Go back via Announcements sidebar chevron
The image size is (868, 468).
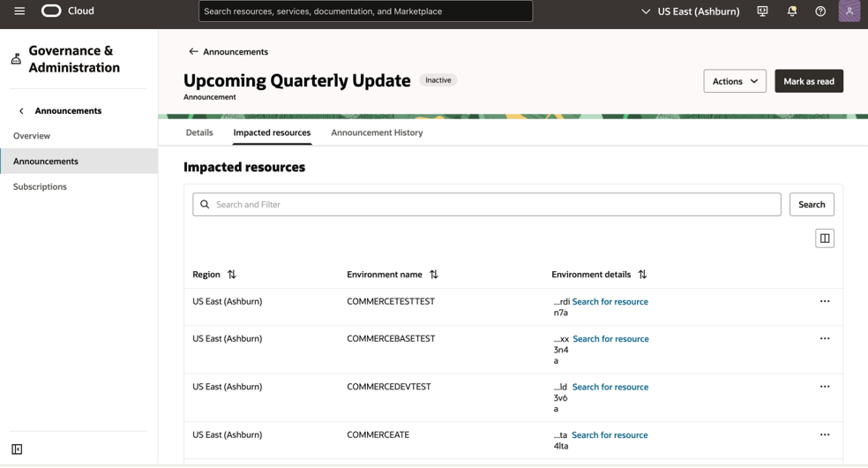click(21, 110)
